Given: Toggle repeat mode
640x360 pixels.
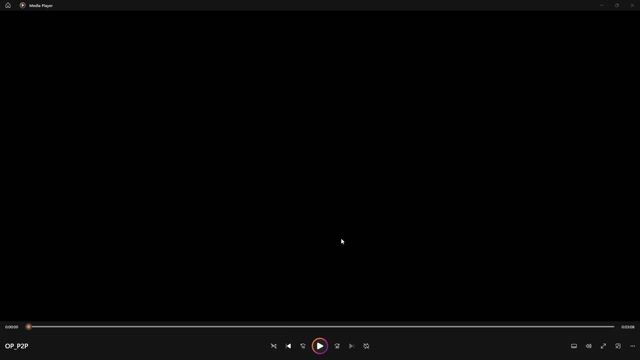Looking at the screenshot, I should coord(366,346).
